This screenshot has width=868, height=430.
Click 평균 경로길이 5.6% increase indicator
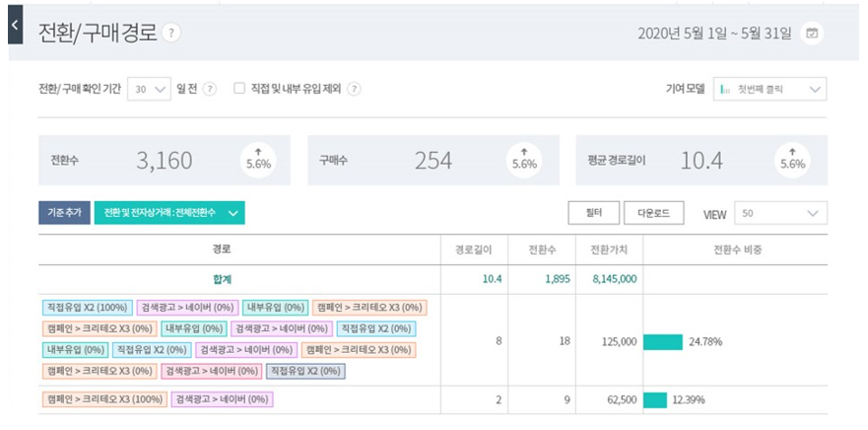[792, 159]
